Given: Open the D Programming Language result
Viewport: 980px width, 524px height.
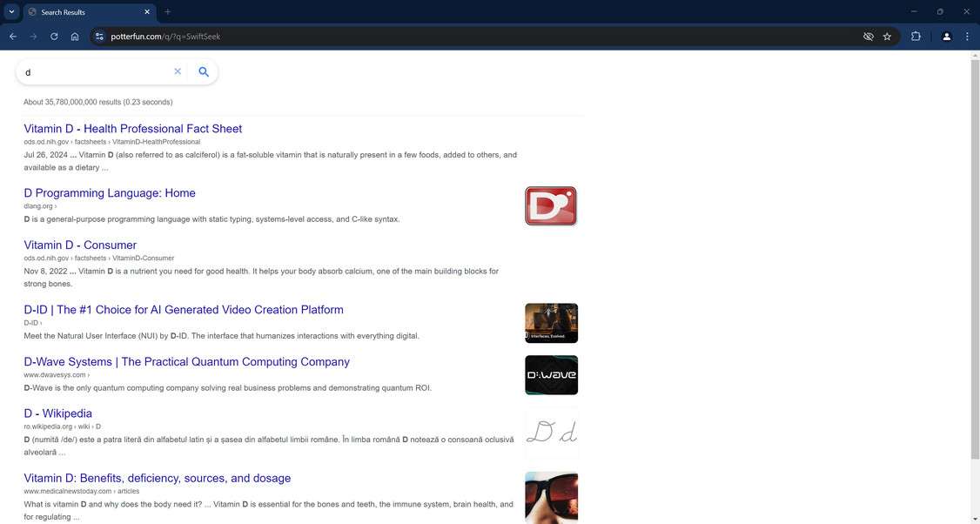Looking at the screenshot, I should click(x=109, y=193).
